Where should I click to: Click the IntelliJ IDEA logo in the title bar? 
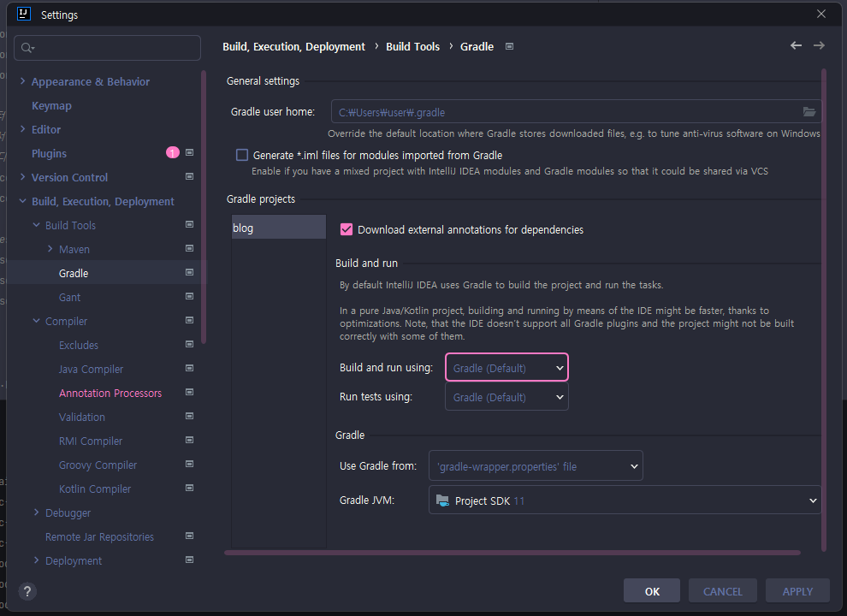(24, 14)
